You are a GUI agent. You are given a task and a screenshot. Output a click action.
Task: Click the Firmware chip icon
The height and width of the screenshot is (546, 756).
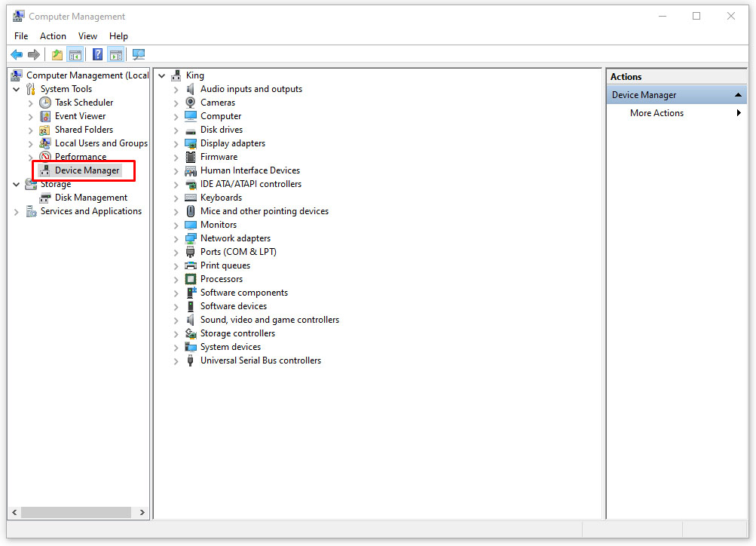(x=191, y=157)
